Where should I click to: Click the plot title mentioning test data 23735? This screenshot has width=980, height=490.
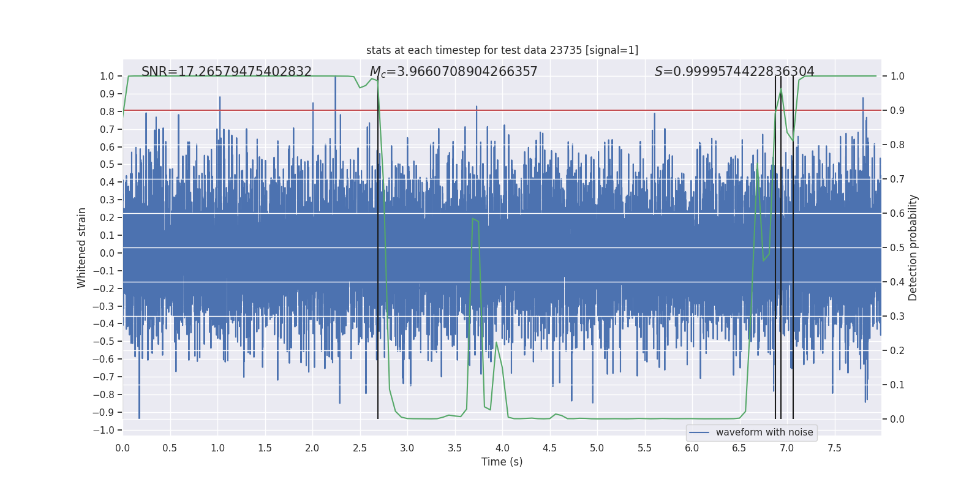pos(502,50)
